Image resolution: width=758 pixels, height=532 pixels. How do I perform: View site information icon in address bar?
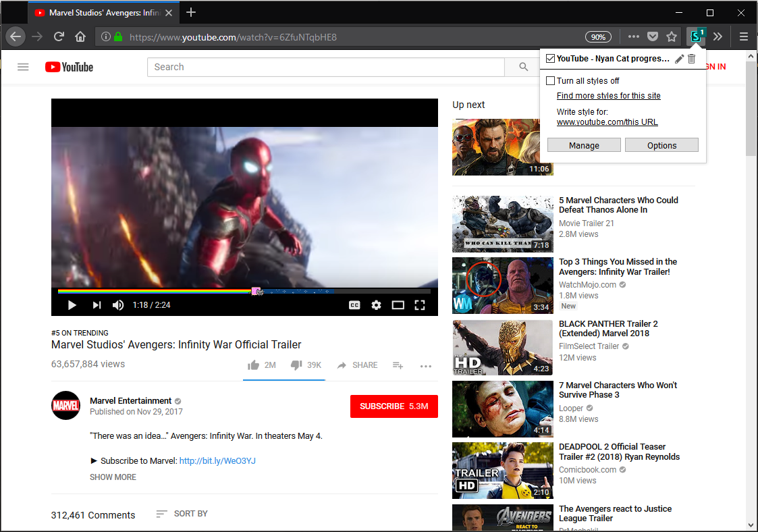tap(105, 36)
